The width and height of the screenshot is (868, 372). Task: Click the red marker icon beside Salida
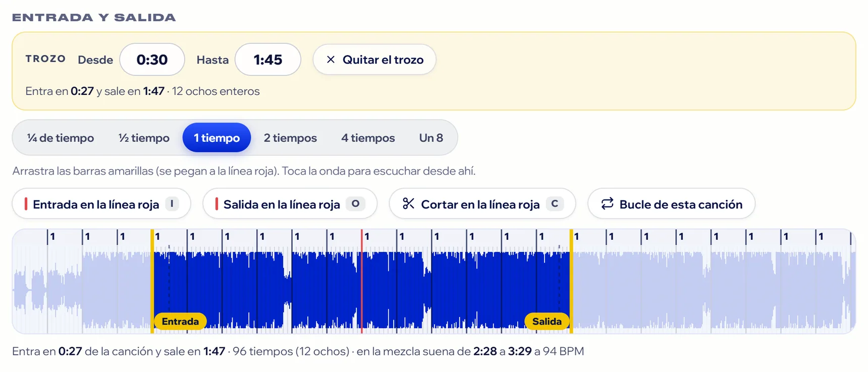216,204
